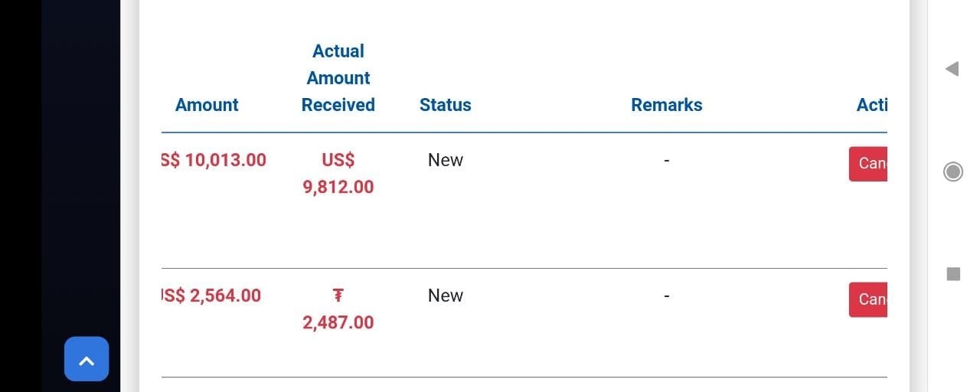Tap the Android back triangle icon
The width and height of the screenshot is (980, 392).
(952, 69)
